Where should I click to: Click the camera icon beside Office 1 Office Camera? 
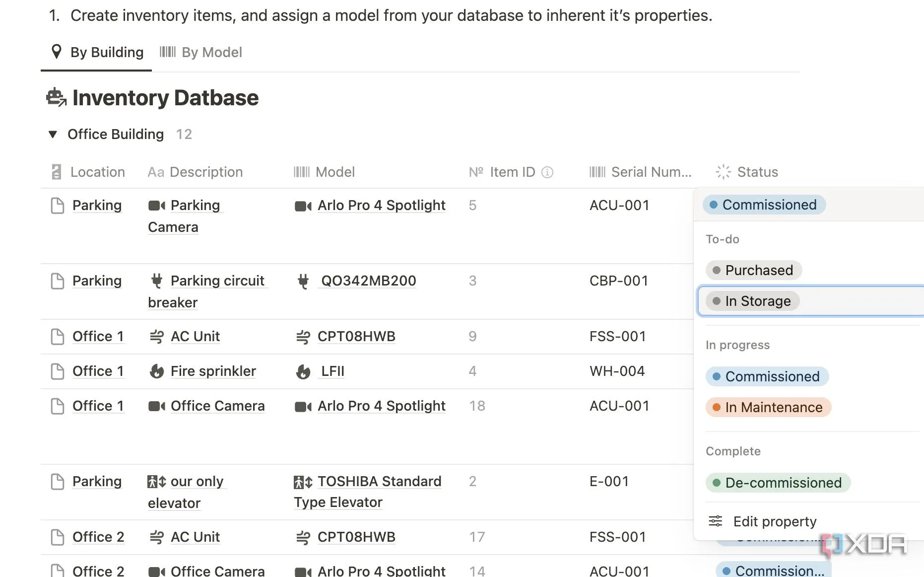[157, 406]
